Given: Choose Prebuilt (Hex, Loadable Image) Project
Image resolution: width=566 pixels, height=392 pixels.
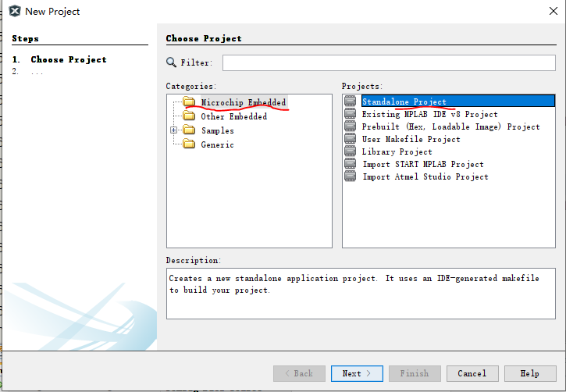Looking at the screenshot, I should pyautogui.click(x=451, y=127).
